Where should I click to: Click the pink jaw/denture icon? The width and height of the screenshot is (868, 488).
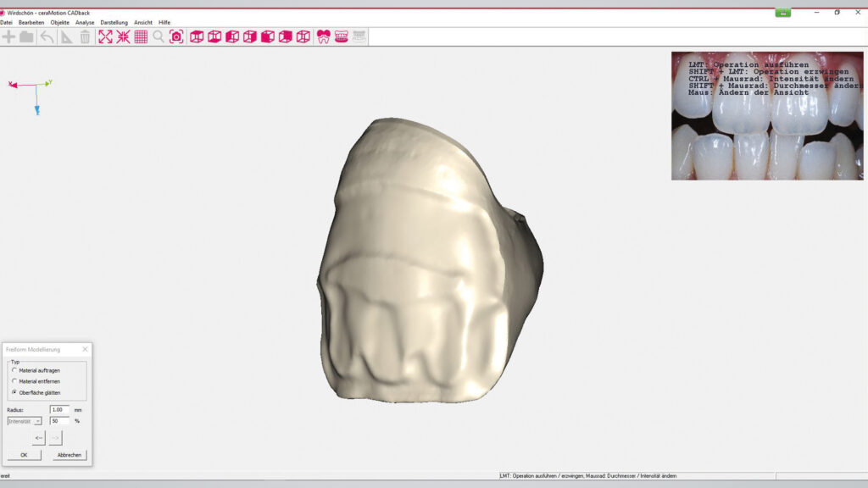pyautogui.click(x=342, y=36)
